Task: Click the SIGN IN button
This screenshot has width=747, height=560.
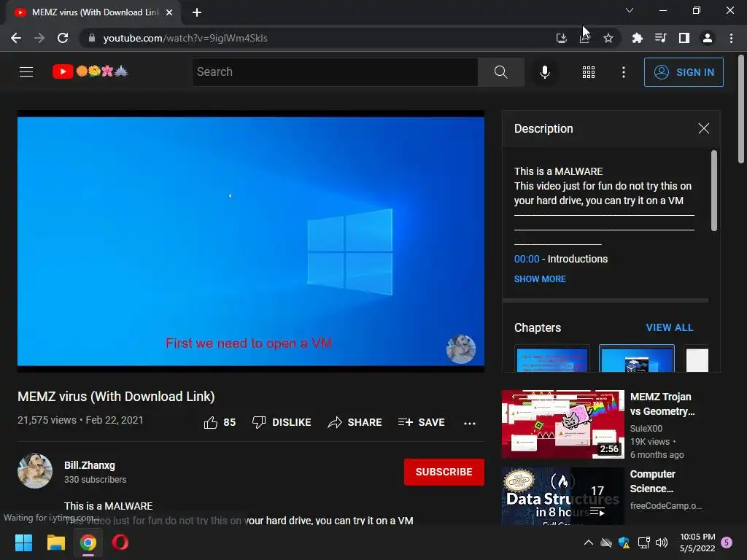Action: point(684,72)
